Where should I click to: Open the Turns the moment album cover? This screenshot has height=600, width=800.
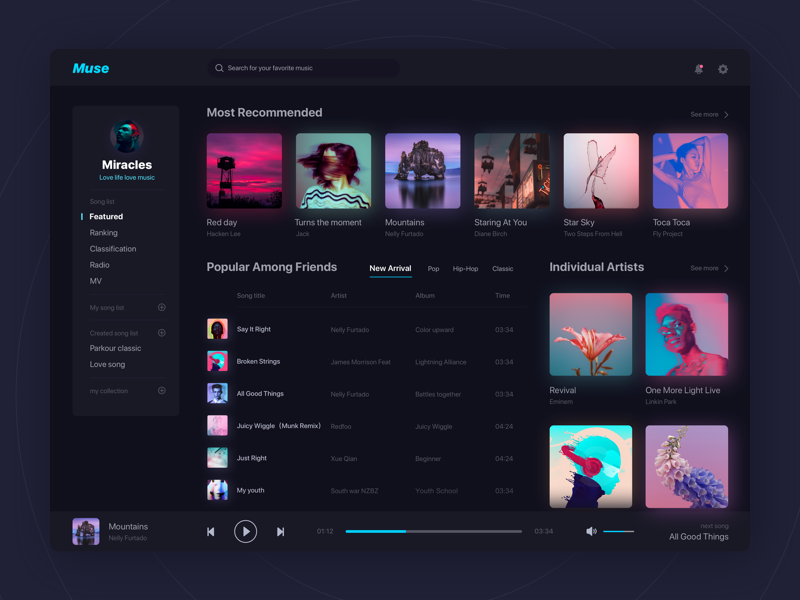tap(333, 171)
